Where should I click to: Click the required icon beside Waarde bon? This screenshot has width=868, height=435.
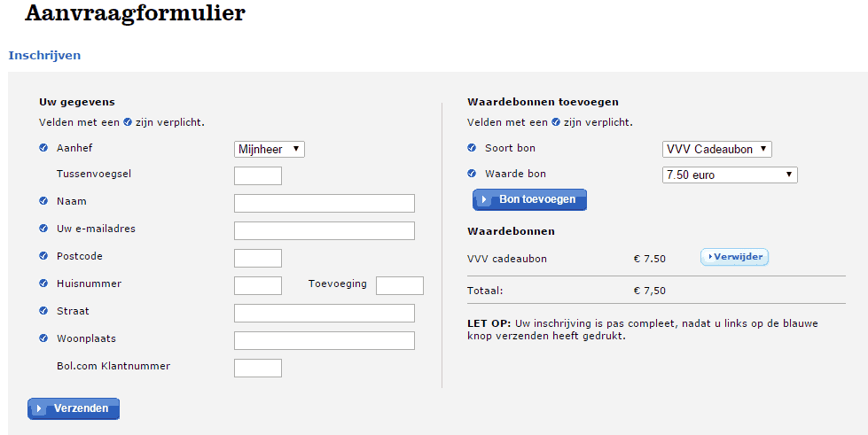click(x=472, y=174)
